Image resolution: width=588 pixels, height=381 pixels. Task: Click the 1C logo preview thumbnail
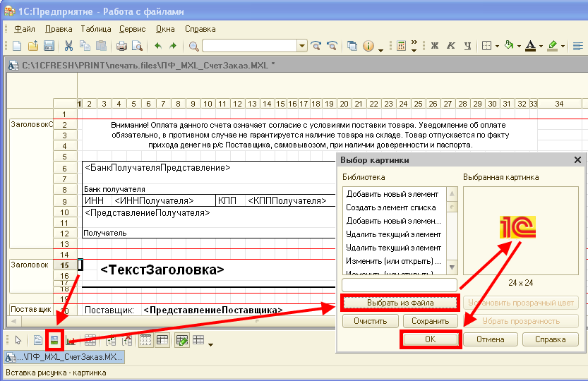click(518, 227)
